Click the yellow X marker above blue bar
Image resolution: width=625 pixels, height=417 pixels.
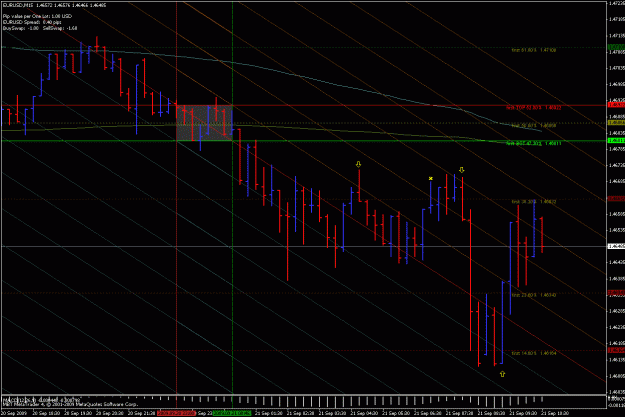tap(430, 178)
